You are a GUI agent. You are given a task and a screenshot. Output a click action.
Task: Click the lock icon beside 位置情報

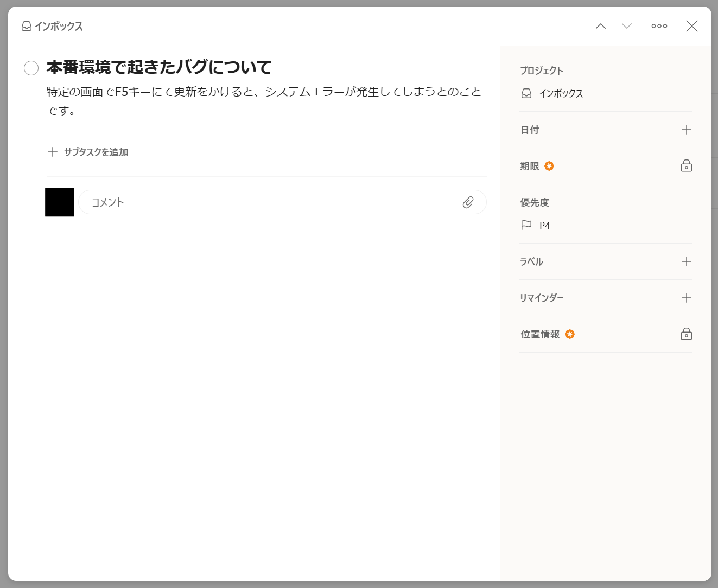(687, 334)
